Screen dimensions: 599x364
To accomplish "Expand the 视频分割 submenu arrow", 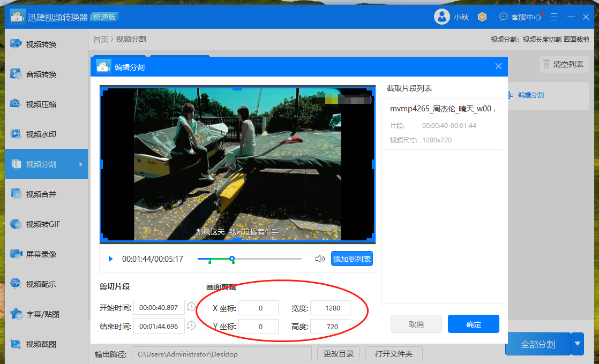I will (x=80, y=164).
